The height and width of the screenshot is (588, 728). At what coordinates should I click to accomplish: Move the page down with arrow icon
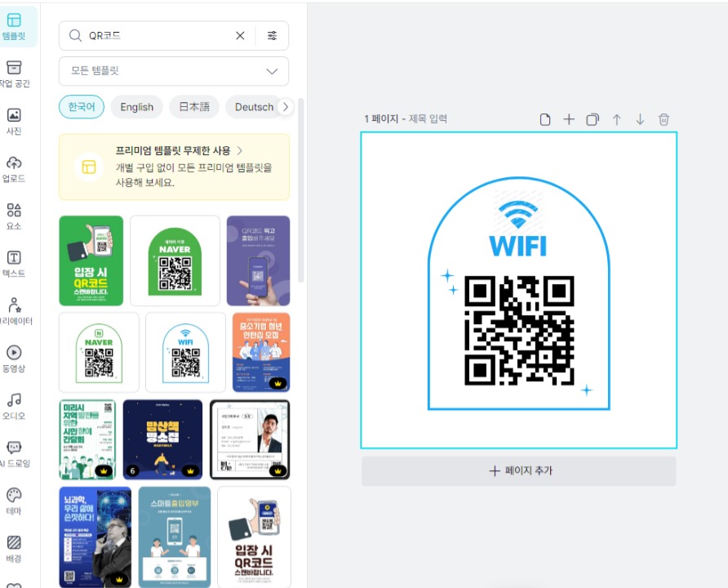tap(640, 119)
